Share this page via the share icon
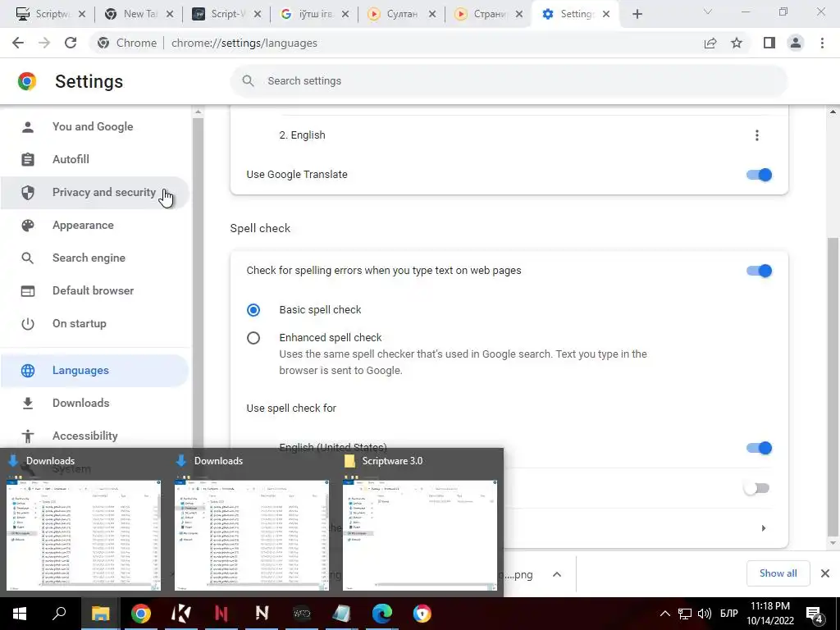This screenshot has height=630, width=840. click(710, 43)
